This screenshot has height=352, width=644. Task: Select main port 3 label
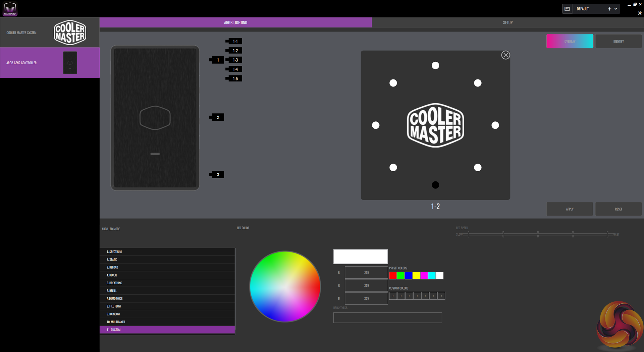click(x=217, y=175)
